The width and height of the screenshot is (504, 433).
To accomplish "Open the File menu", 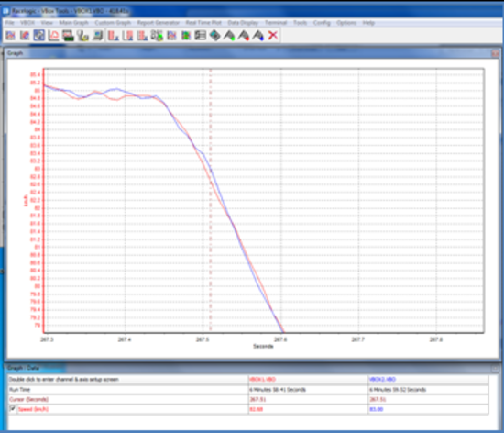I will pyautogui.click(x=10, y=23).
